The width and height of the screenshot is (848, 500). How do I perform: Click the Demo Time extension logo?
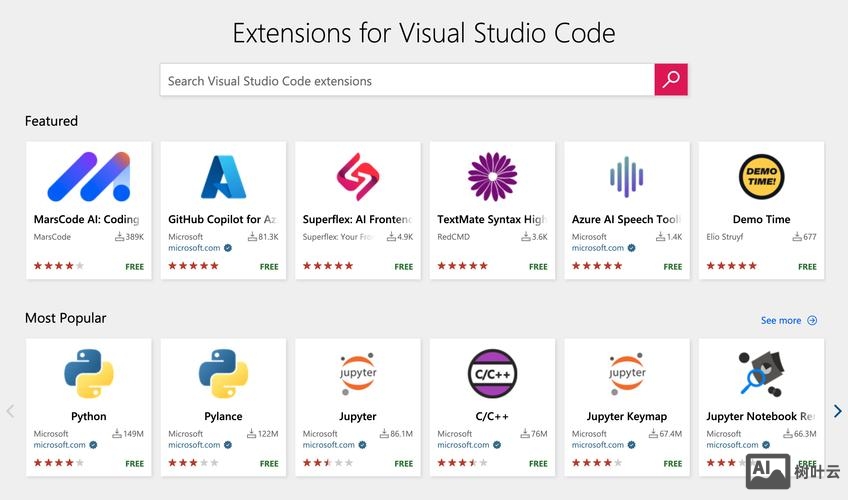coord(761,177)
